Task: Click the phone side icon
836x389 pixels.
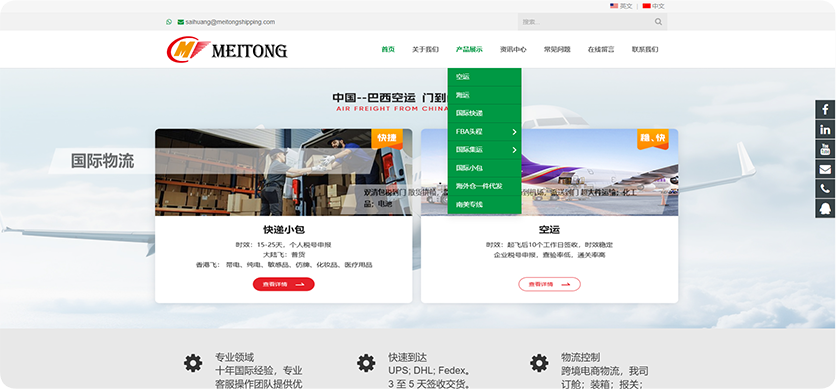Action: coord(825,189)
